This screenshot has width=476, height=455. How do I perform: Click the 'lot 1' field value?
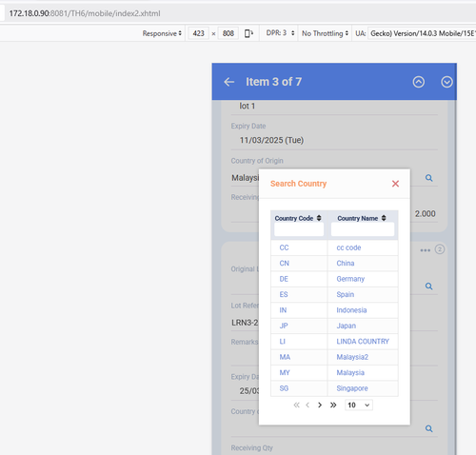pyautogui.click(x=248, y=106)
